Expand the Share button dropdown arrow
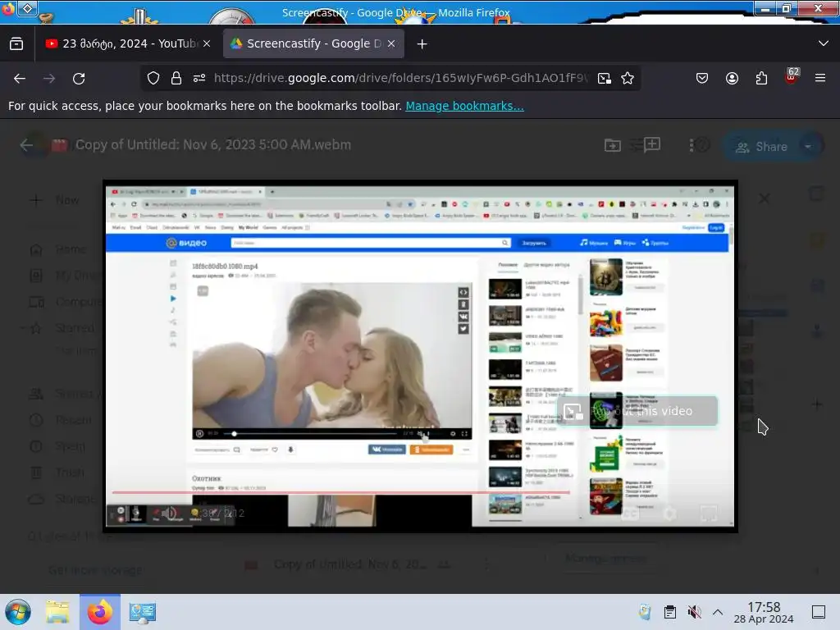This screenshot has height=630, width=840. pos(808,146)
